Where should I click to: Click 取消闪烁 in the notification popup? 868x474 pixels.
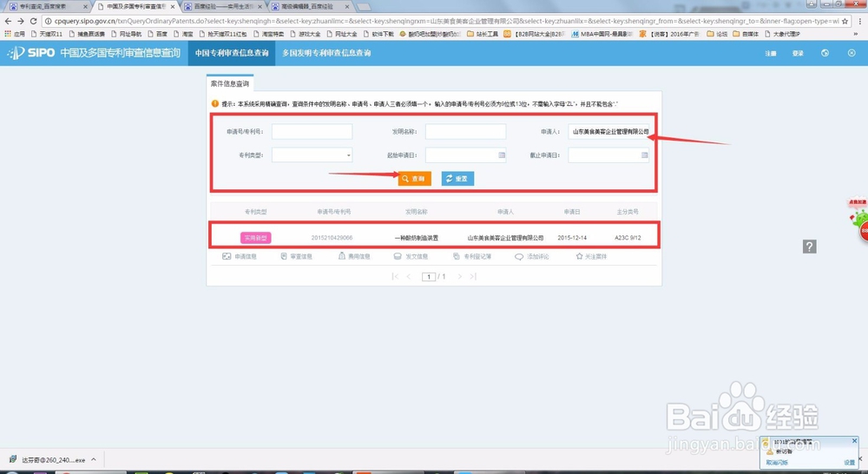click(x=777, y=463)
